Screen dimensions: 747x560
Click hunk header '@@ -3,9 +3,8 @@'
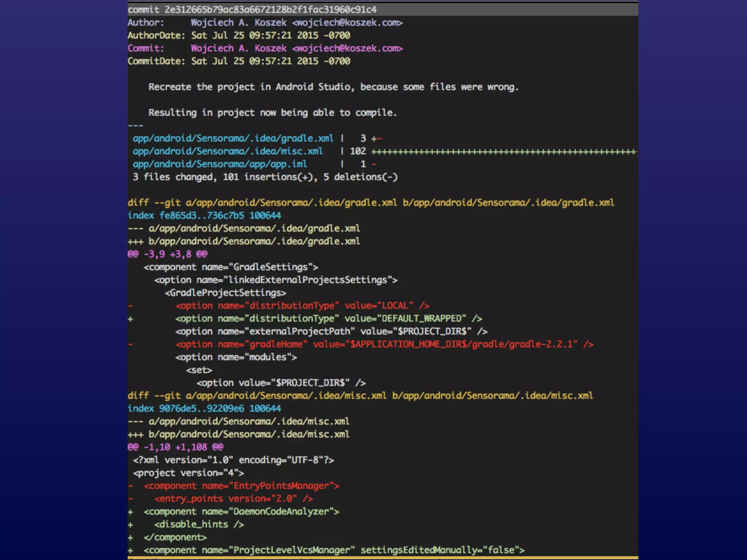(x=167, y=254)
